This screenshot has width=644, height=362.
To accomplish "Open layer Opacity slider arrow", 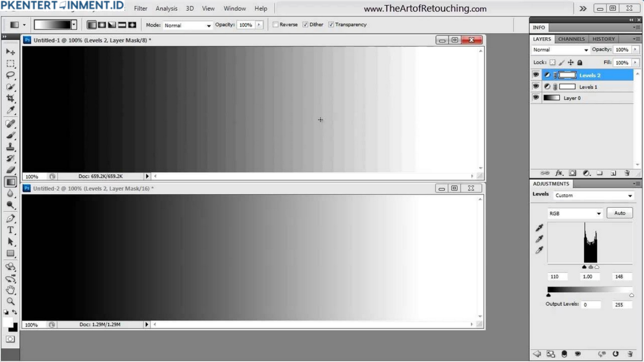I will (x=636, y=49).
